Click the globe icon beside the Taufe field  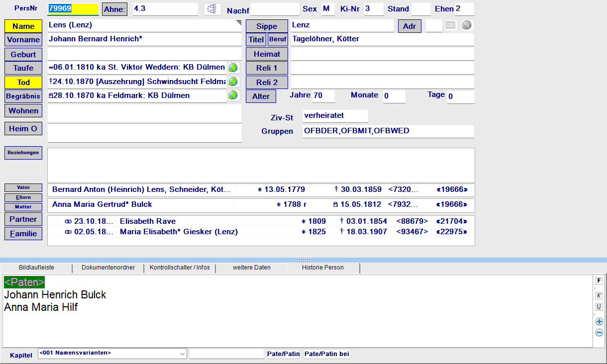233,68
